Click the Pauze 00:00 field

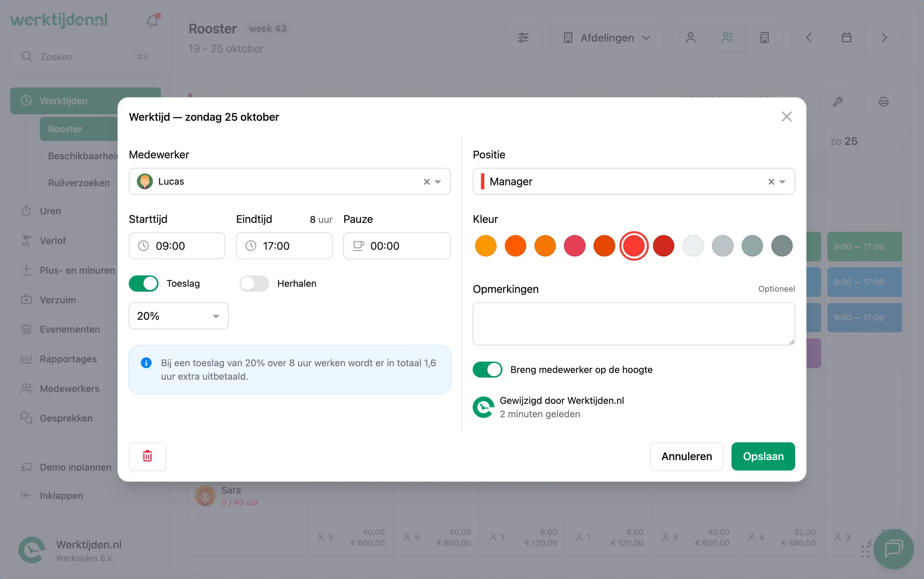[x=397, y=246]
